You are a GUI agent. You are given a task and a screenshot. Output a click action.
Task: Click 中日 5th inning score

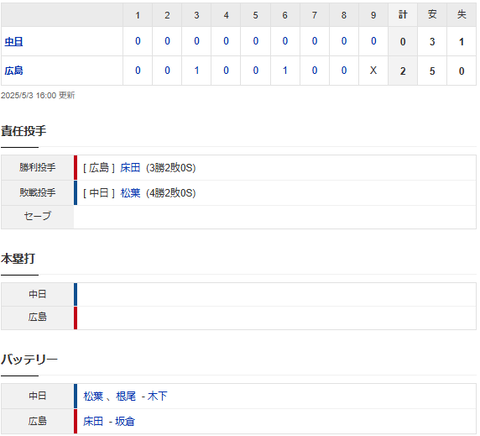(256, 41)
